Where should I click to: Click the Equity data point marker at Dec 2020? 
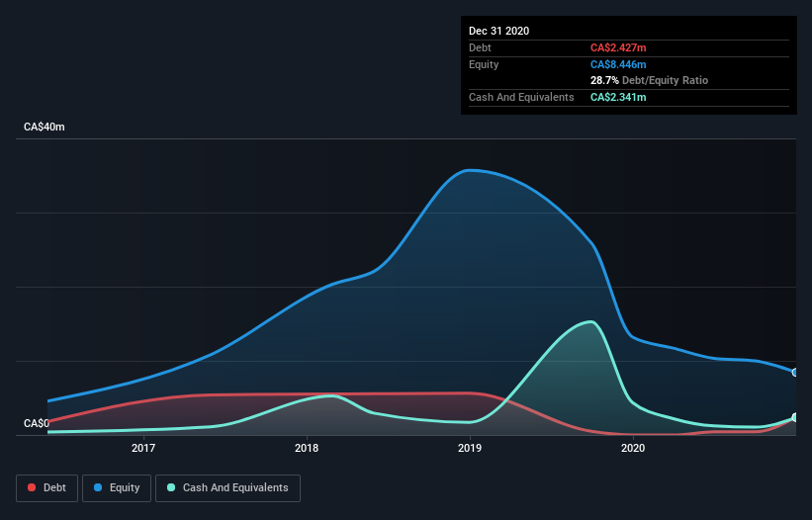(x=795, y=372)
